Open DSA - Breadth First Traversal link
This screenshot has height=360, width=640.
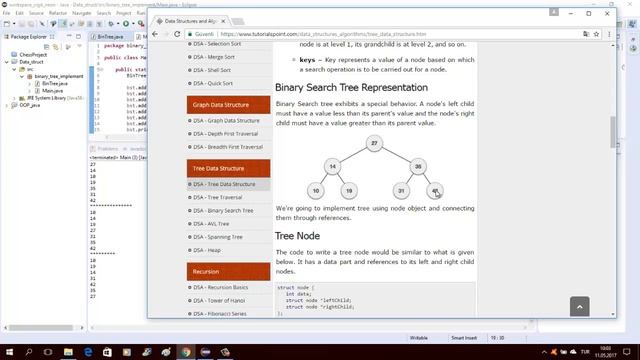coord(228,147)
